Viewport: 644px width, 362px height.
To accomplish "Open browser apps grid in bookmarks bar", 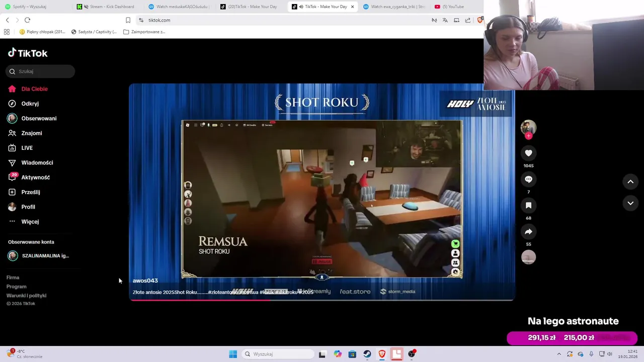I will [7, 32].
